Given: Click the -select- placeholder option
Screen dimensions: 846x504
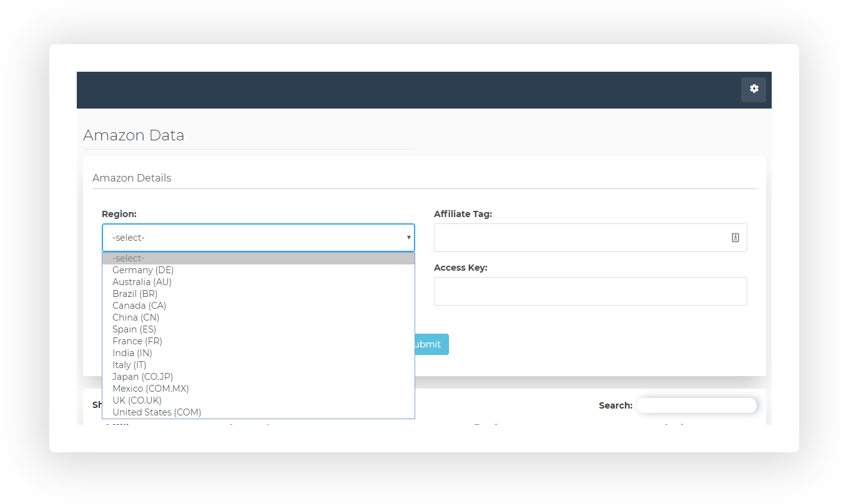Looking at the screenshot, I should click(129, 258).
